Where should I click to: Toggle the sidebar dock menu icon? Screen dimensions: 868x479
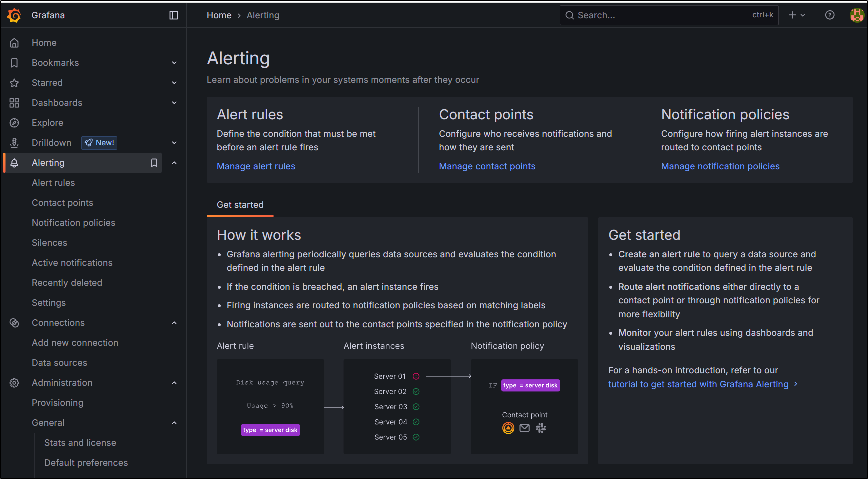click(x=174, y=15)
